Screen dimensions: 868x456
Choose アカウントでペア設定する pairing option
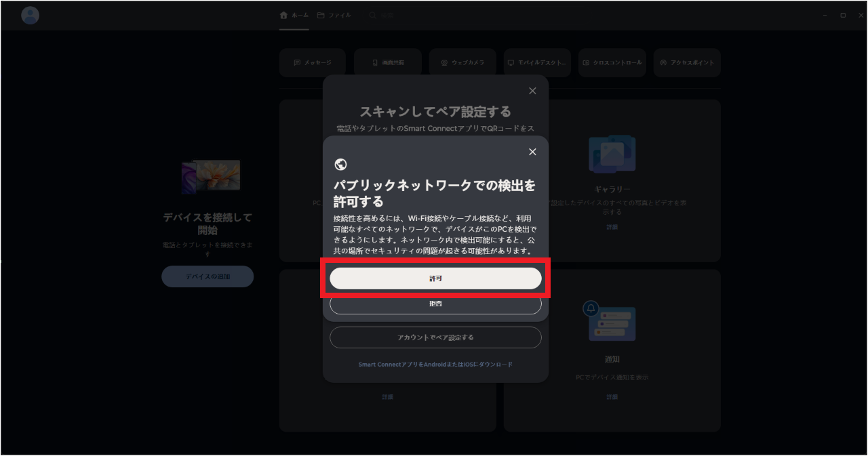click(435, 337)
